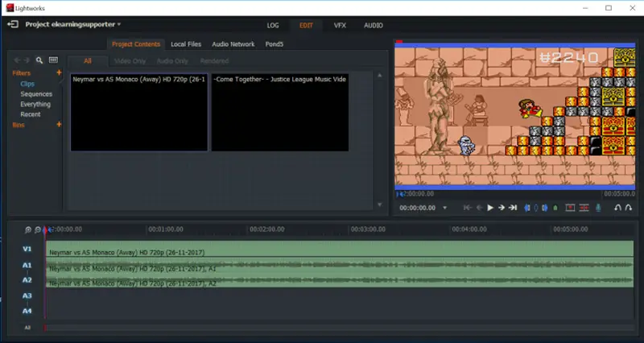Toggle the list view icon

point(53,60)
